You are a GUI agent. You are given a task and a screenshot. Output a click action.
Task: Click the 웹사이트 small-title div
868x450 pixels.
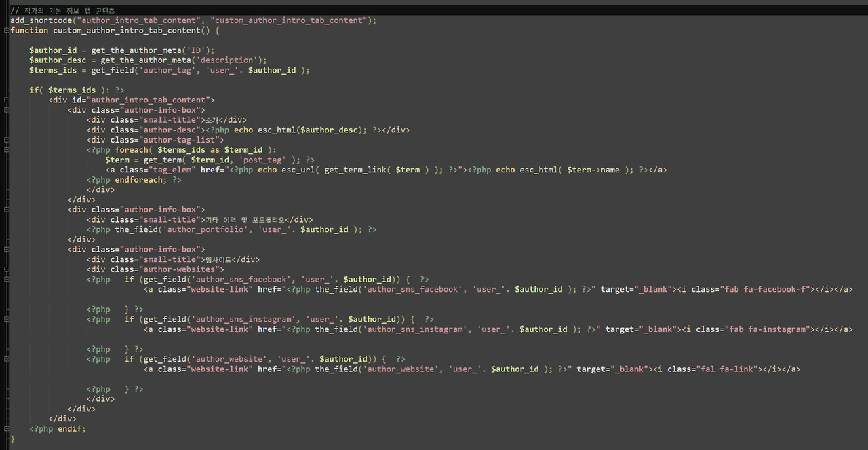tap(173, 259)
